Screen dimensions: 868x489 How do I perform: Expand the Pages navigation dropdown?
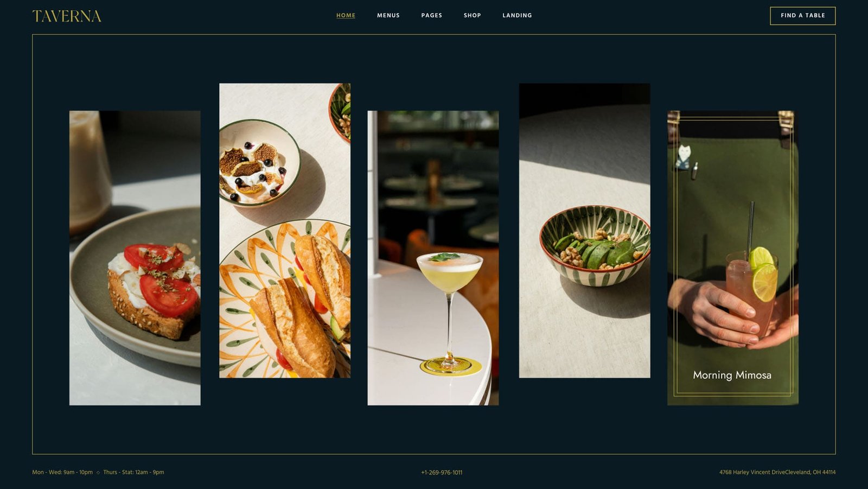(x=432, y=15)
